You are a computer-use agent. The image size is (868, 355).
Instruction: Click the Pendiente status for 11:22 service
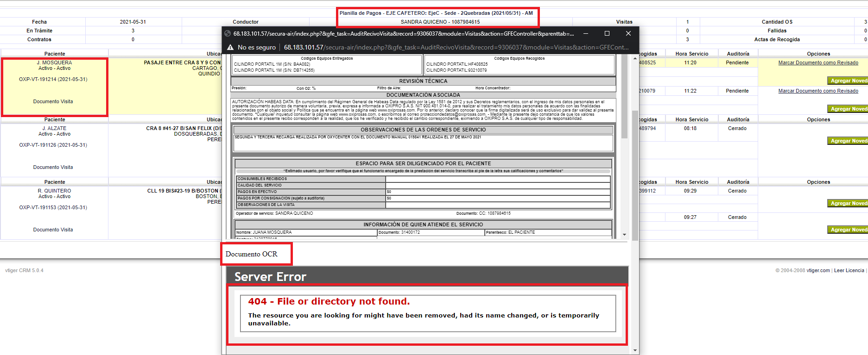click(x=737, y=91)
